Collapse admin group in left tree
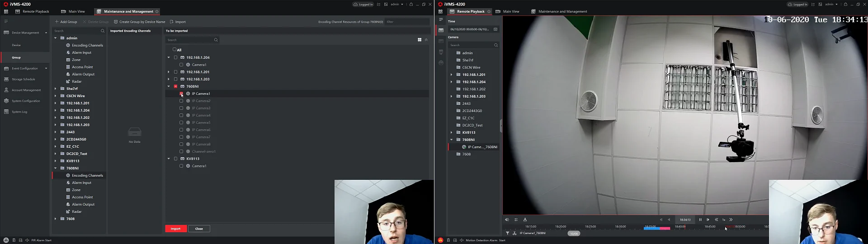 56,38
